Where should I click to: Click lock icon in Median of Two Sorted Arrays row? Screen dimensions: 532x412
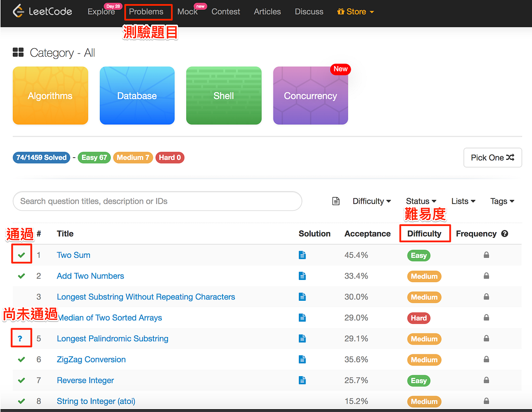tap(486, 318)
